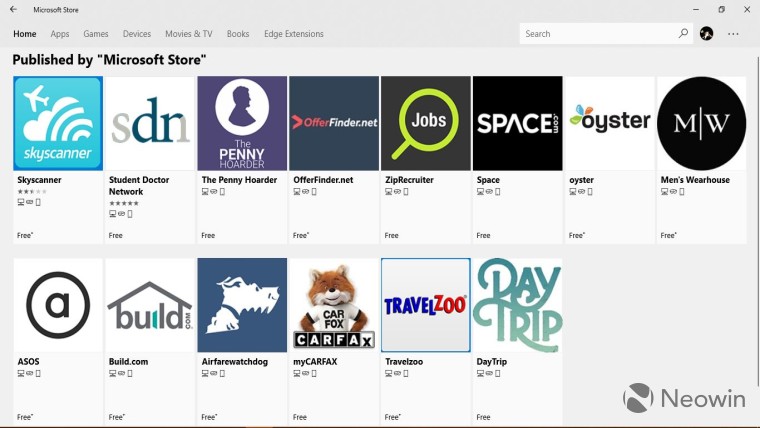
Task: Click The Penny Hoarder title
Action: [239, 180]
